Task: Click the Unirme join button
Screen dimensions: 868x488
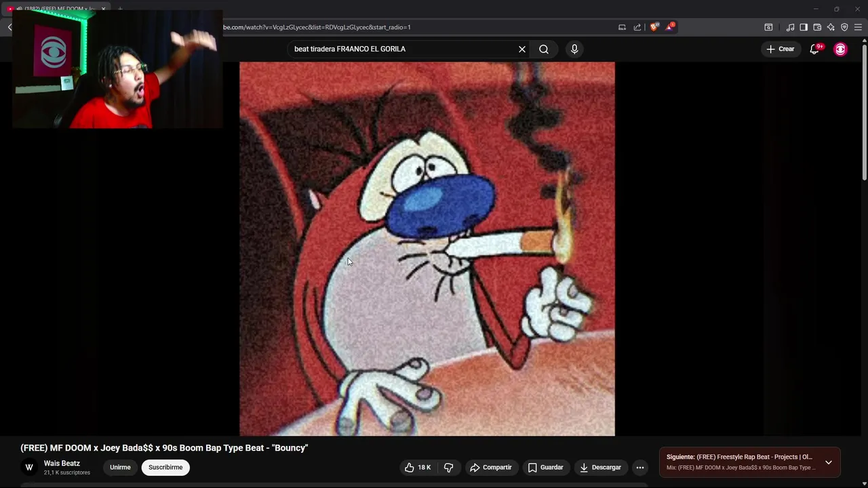Action: click(x=120, y=467)
